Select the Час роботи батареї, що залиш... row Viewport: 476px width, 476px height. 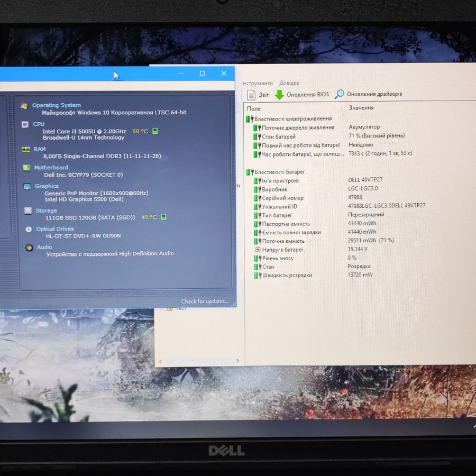point(333,153)
